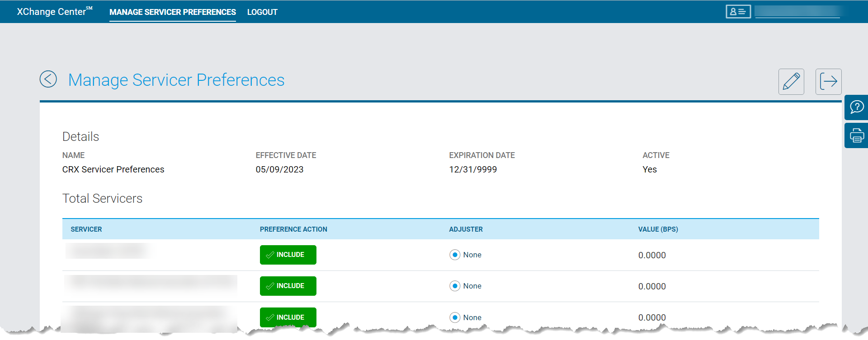Select None adjuster radio in second row
Viewport: 868px width, 340px height.
[x=455, y=286]
